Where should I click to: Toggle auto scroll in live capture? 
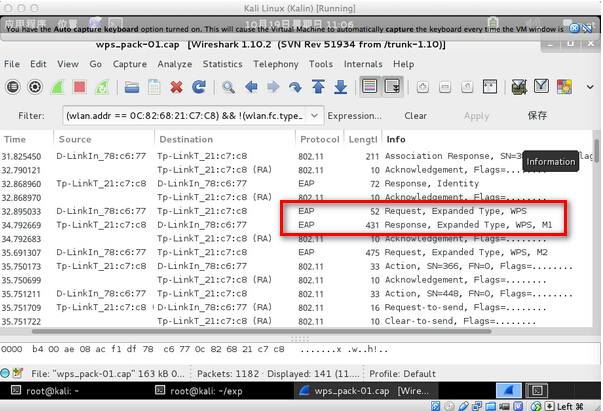(x=392, y=87)
